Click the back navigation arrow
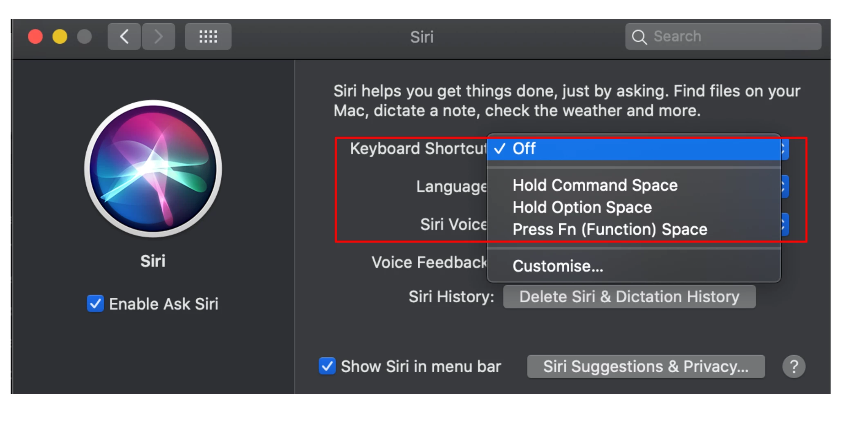Viewport: 868px width, 433px height. [x=124, y=37]
